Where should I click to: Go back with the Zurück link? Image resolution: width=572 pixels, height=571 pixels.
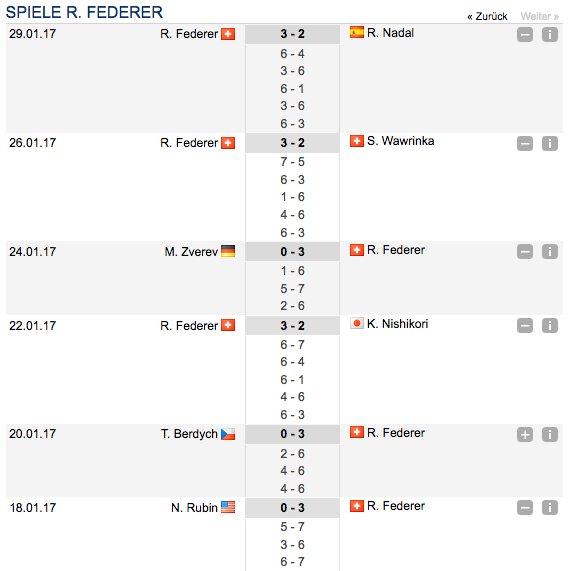coord(487,16)
